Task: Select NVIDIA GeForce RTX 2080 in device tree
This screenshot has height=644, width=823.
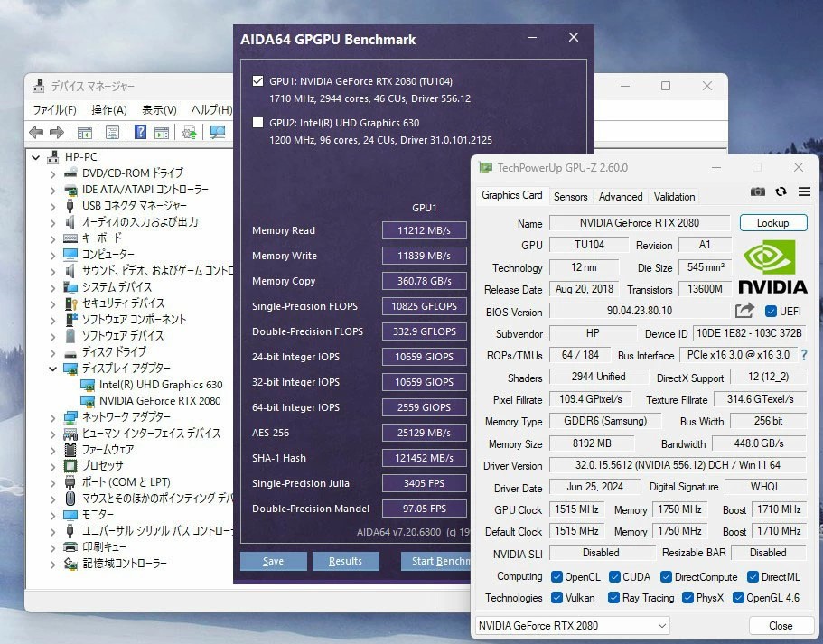Action: point(160,401)
